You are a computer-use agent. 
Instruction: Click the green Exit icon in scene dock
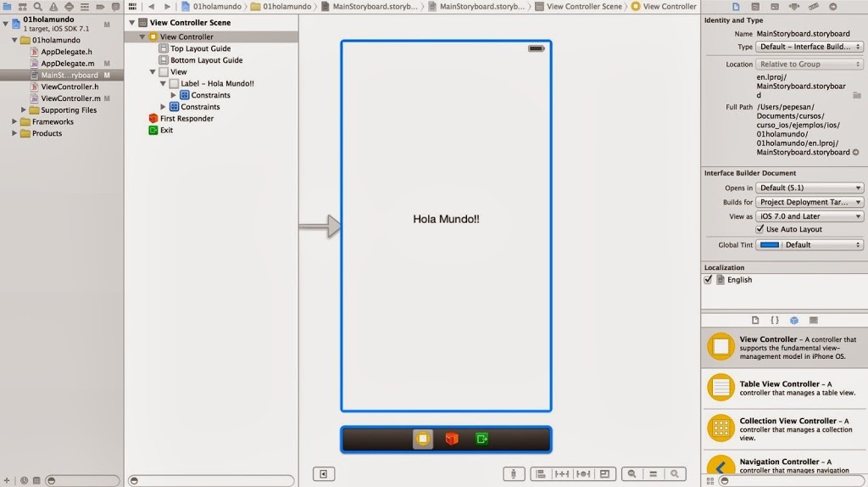(x=481, y=439)
